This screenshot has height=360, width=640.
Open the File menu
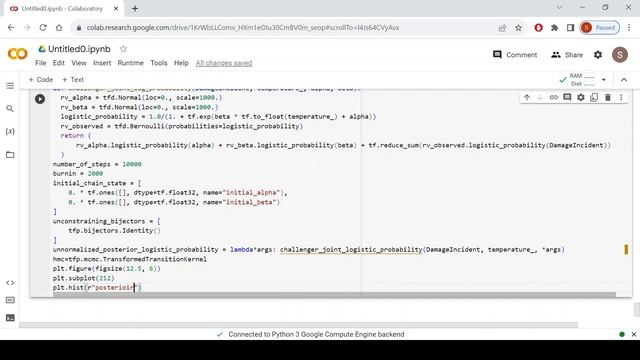(x=40, y=63)
